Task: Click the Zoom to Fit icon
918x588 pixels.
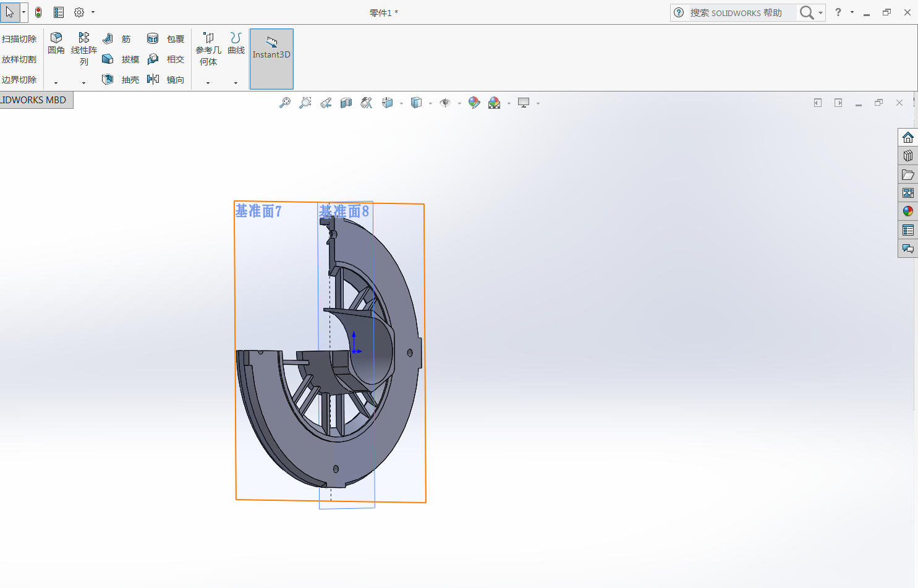Action: click(x=284, y=103)
